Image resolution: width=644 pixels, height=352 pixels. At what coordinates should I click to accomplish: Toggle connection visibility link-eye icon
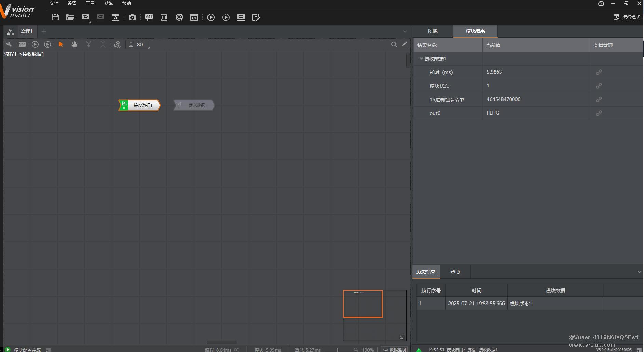[117, 44]
